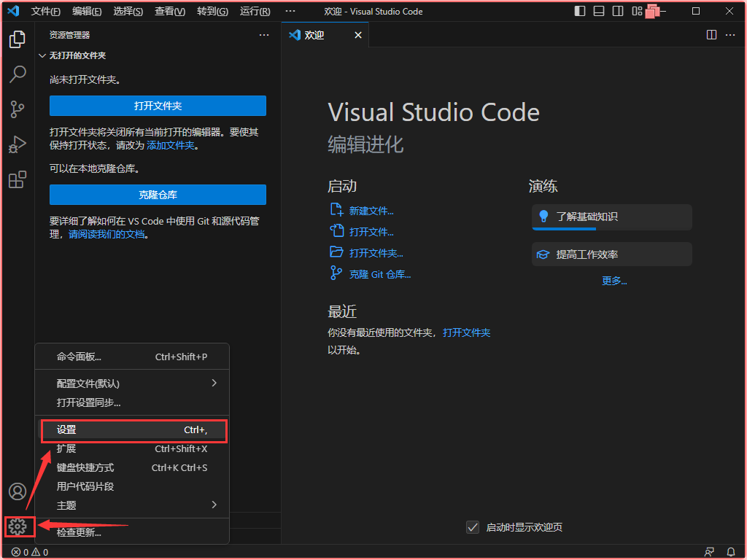Image resolution: width=747 pixels, height=560 pixels.
Task: Click errors and warnings status bar indicator
Action: pyautogui.click(x=29, y=552)
